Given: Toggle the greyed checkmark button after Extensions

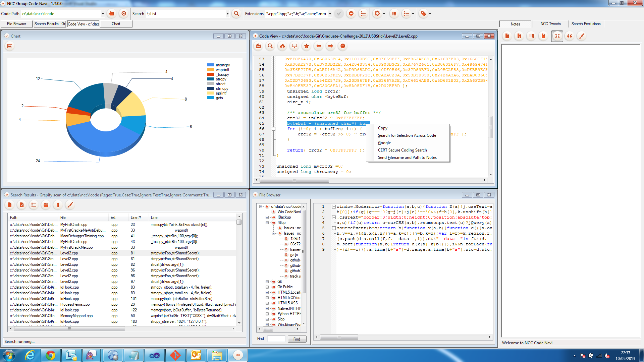Looking at the screenshot, I should coord(339,14).
